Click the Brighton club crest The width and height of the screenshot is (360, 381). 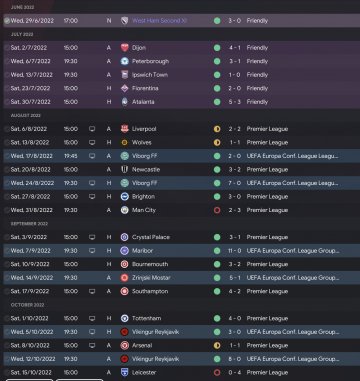pos(125,197)
